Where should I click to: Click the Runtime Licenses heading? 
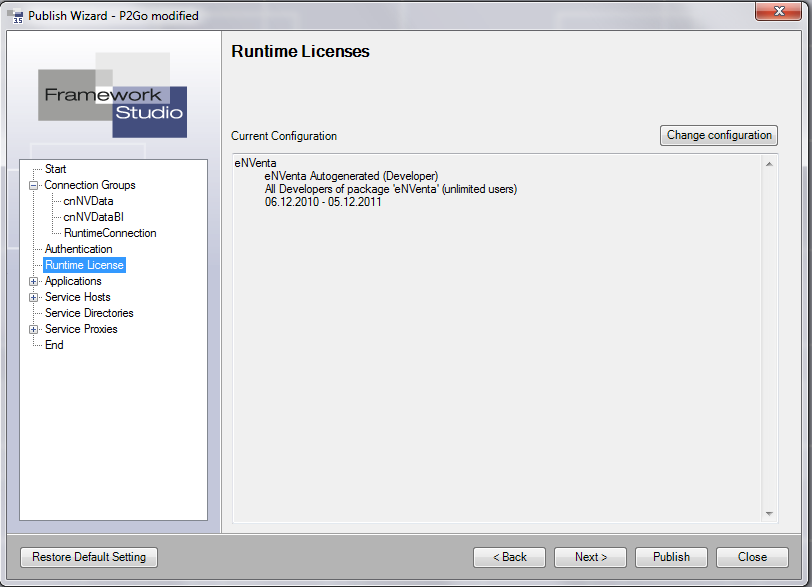point(300,52)
